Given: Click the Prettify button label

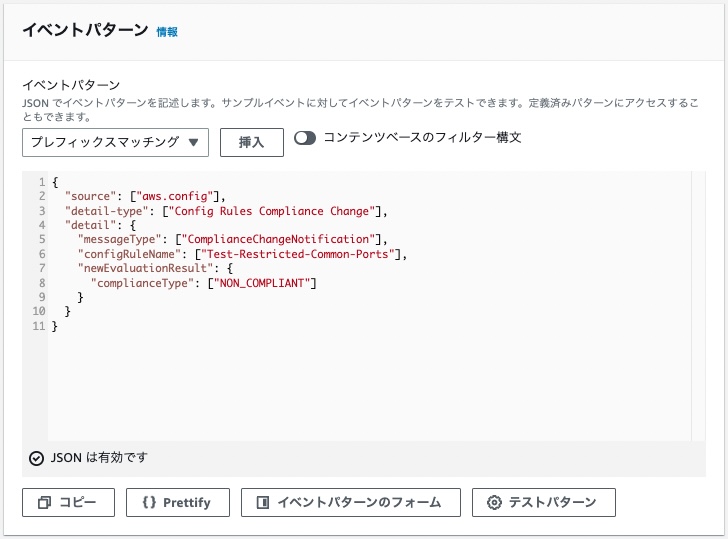Looking at the screenshot, I should (187, 502).
